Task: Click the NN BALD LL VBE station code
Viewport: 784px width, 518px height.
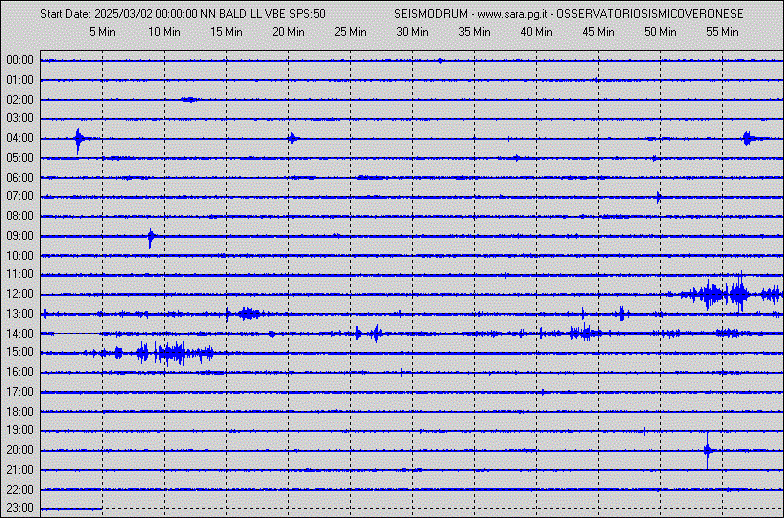Action: 243,14
